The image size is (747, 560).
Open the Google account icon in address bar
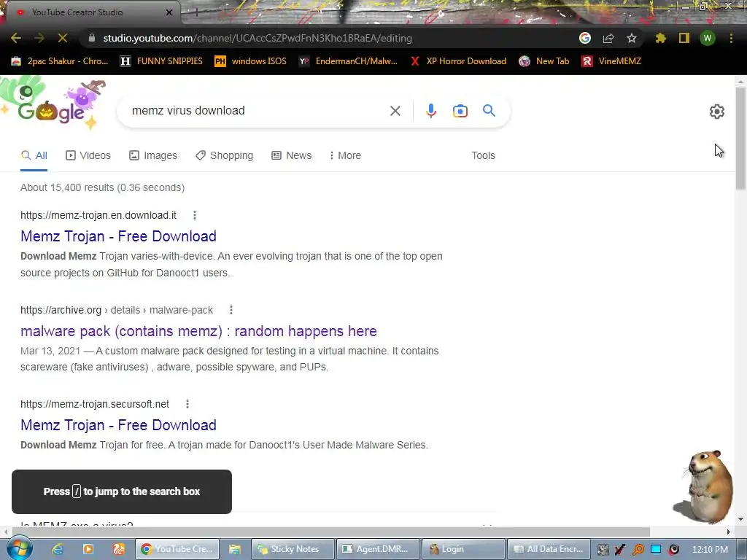tap(585, 38)
